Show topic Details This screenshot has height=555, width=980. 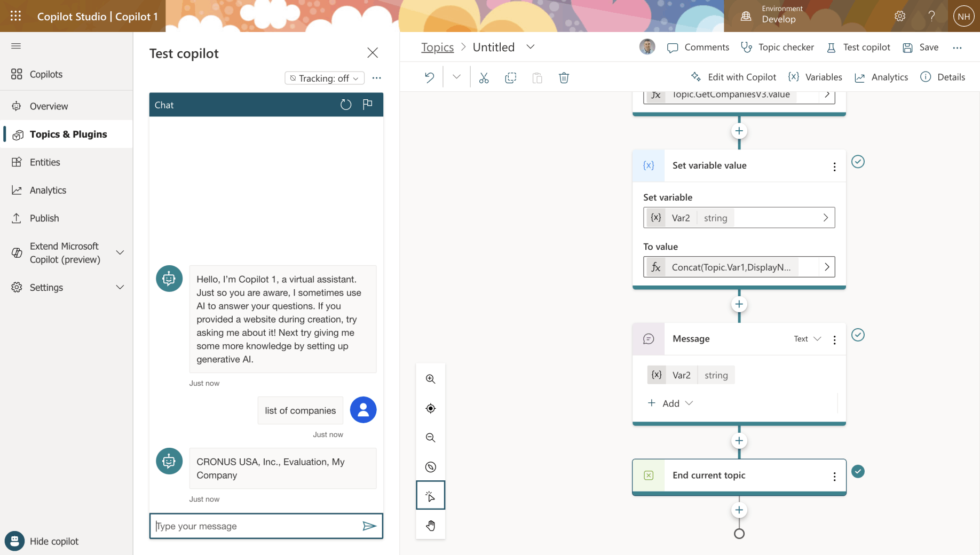(x=943, y=77)
